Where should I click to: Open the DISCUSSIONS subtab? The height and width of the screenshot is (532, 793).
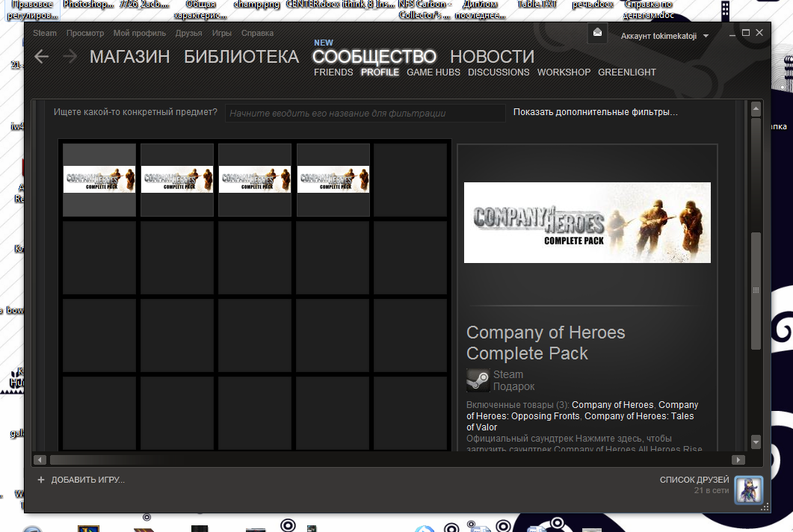[499, 72]
